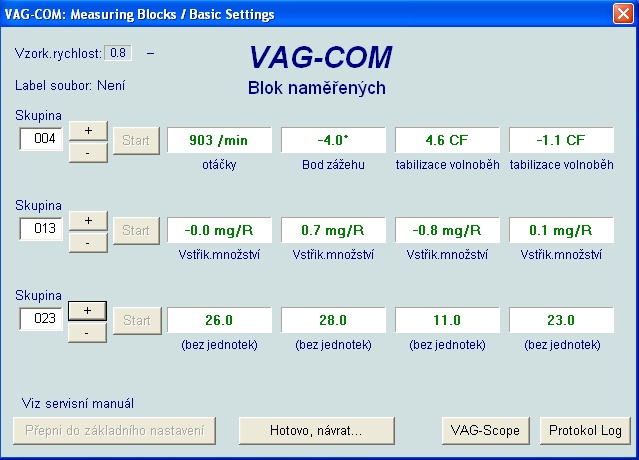This screenshot has width=639, height=460.
Task: Click the -4.0° Bod zážehu value field
Action: [331, 141]
